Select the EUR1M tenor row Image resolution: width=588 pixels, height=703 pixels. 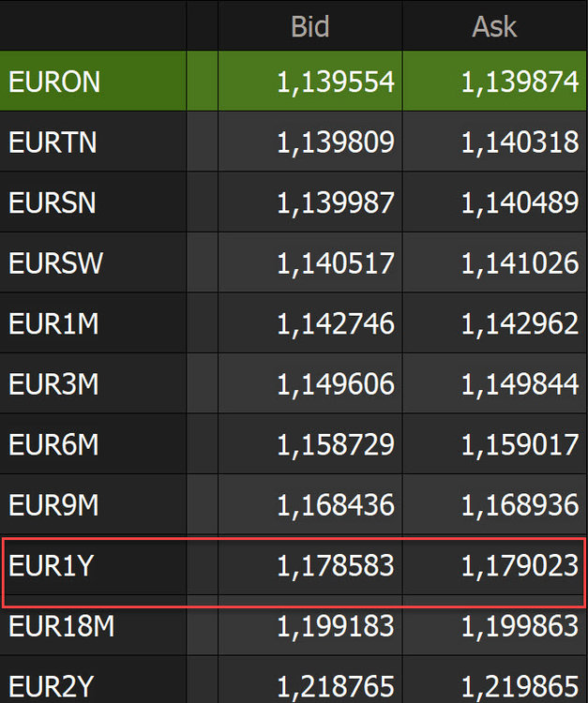click(53, 323)
